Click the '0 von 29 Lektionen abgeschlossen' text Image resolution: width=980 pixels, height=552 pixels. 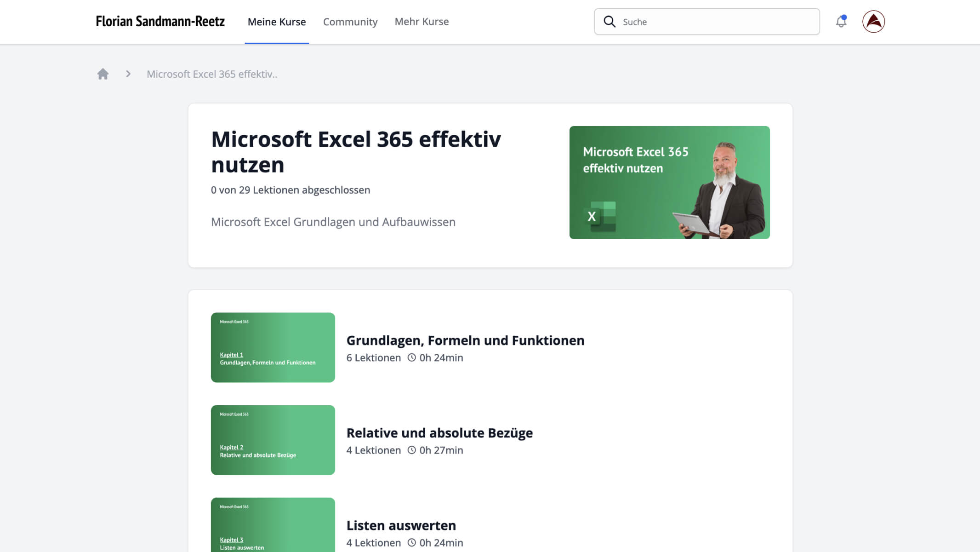point(291,190)
